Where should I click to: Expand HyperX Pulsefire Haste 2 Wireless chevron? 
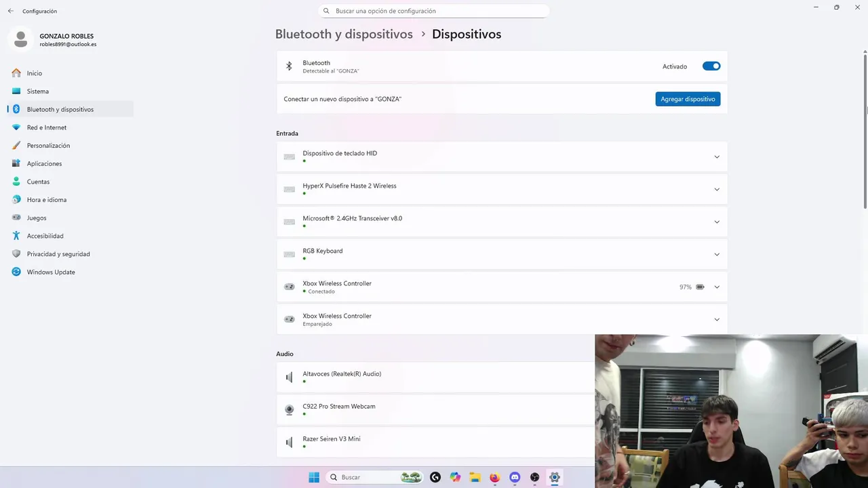[717, 189]
